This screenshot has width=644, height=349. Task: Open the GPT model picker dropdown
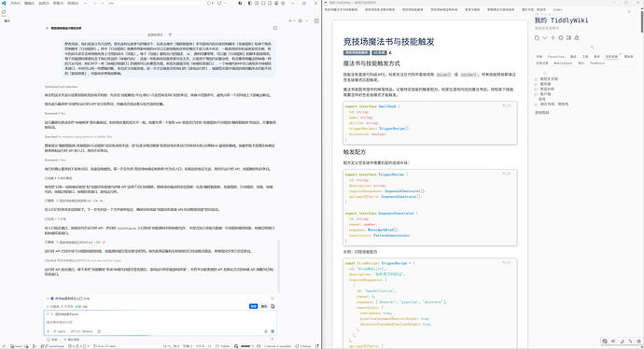[82, 331]
